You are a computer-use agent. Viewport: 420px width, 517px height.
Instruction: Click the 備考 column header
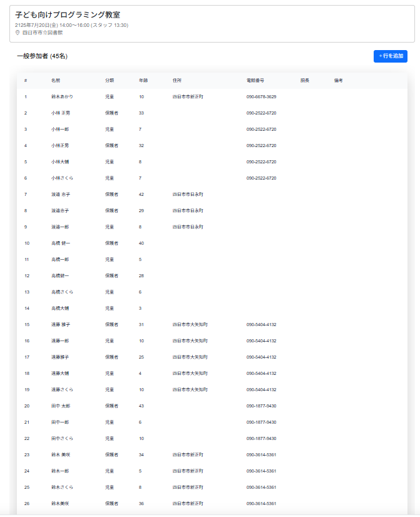click(x=339, y=81)
